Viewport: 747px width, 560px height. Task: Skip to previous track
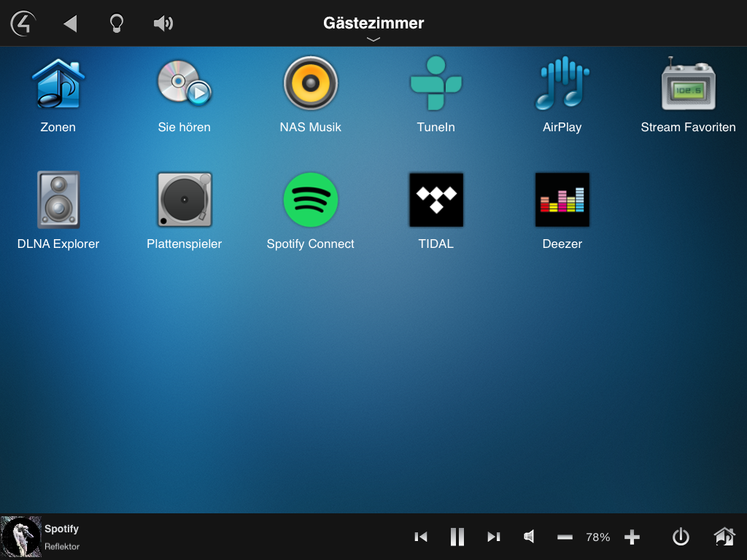click(x=421, y=537)
